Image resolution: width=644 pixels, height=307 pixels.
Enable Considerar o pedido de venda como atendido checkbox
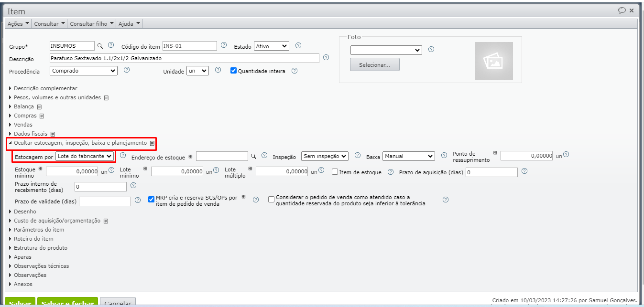pos(272,200)
